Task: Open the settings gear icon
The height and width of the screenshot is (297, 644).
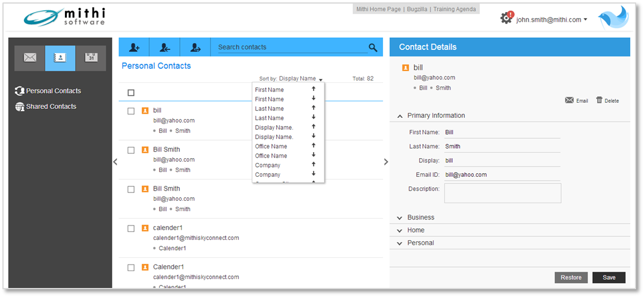Action: [506, 19]
